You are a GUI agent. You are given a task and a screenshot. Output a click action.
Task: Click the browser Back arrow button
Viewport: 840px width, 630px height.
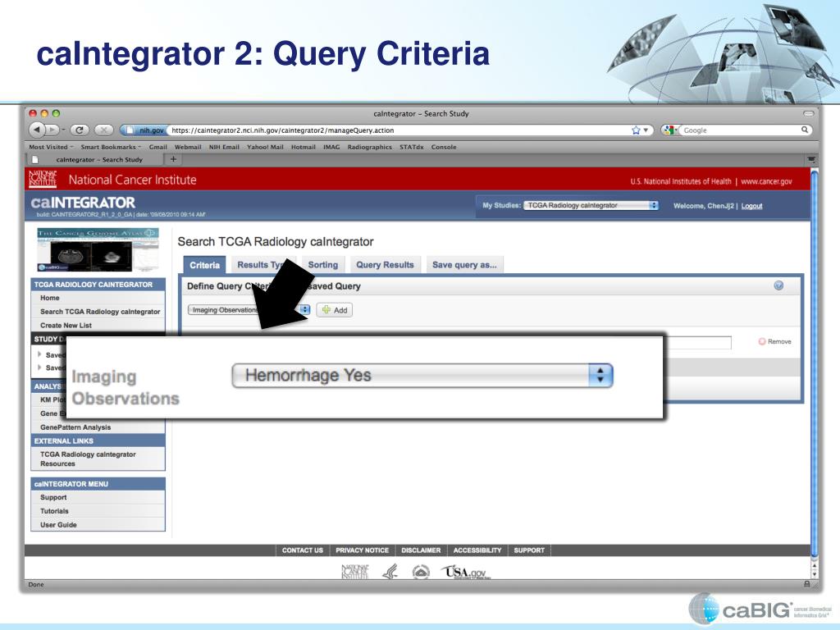click(36, 130)
